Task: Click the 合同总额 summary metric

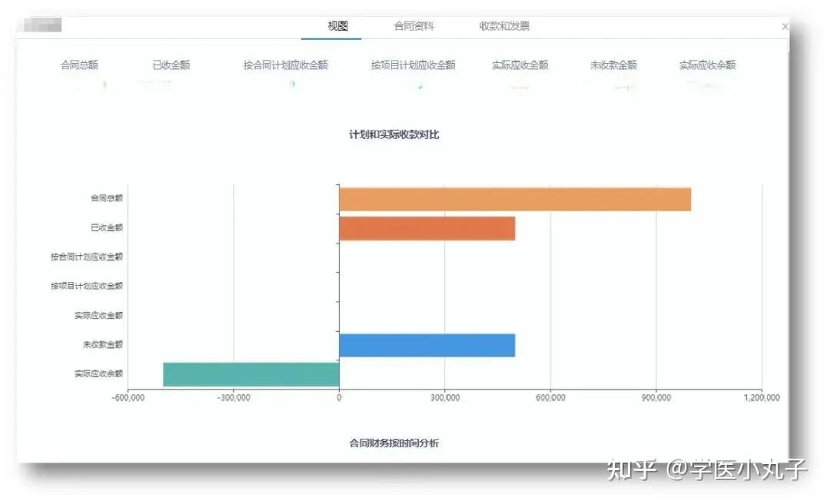Action: tap(80, 65)
